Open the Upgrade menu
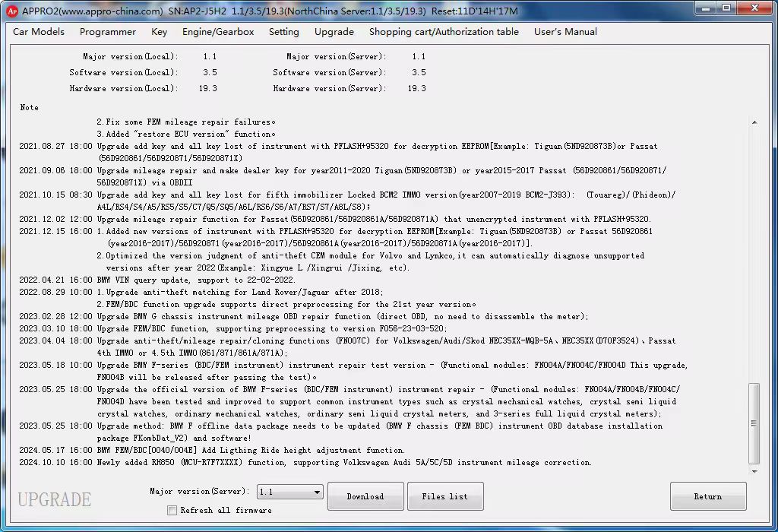Screen dimensions: 778x532 pos(334,32)
